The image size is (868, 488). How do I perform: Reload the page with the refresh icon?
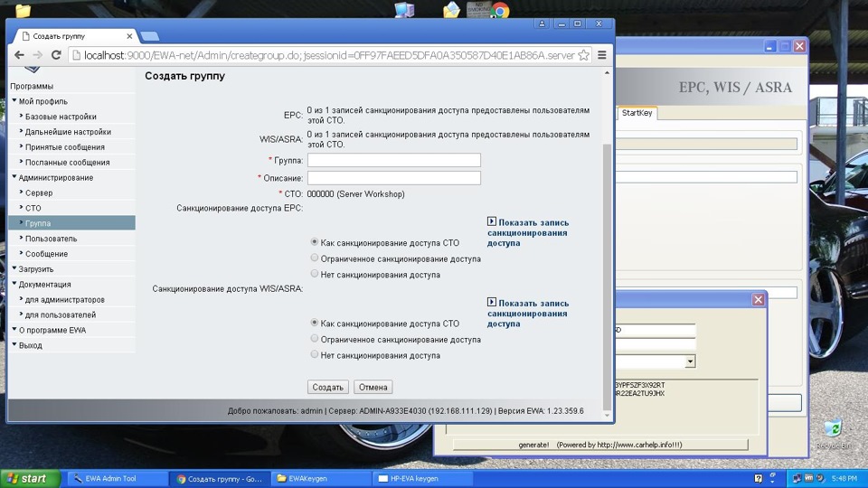[x=56, y=55]
